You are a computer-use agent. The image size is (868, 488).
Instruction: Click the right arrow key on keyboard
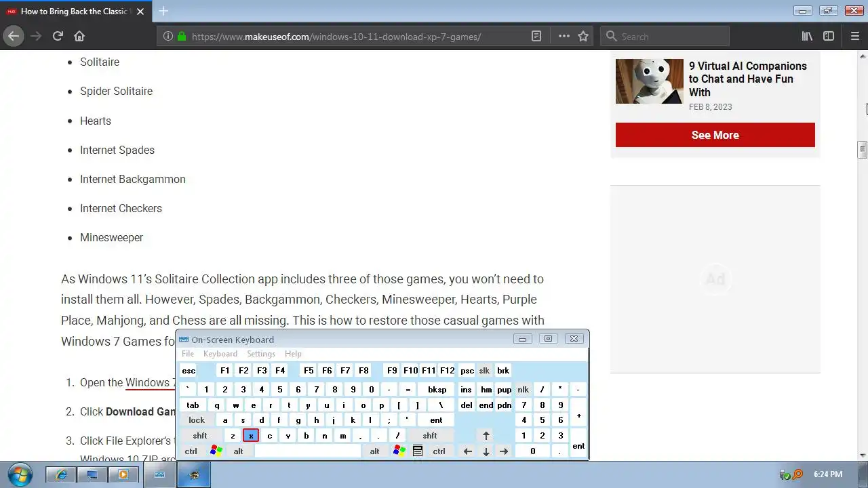(504, 451)
